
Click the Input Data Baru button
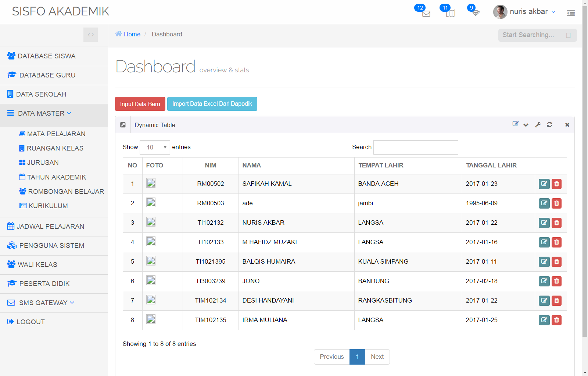pos(140,104)
